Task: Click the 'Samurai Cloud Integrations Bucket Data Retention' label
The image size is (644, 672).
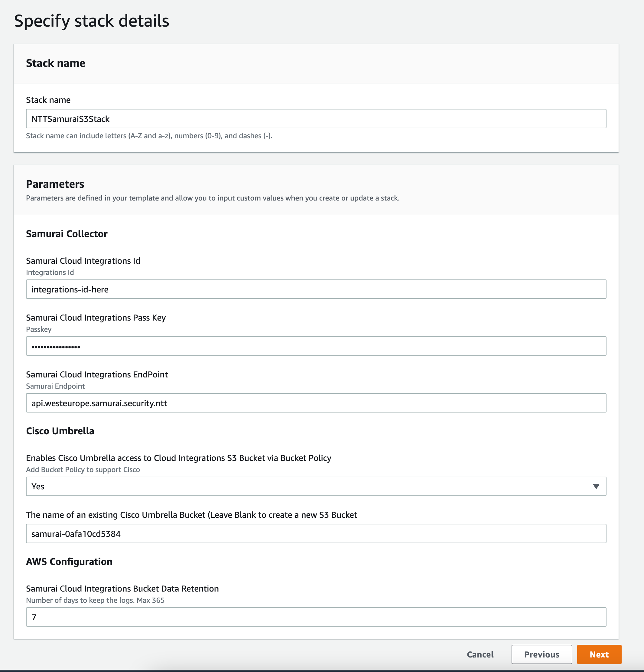Action: (122, 589)
